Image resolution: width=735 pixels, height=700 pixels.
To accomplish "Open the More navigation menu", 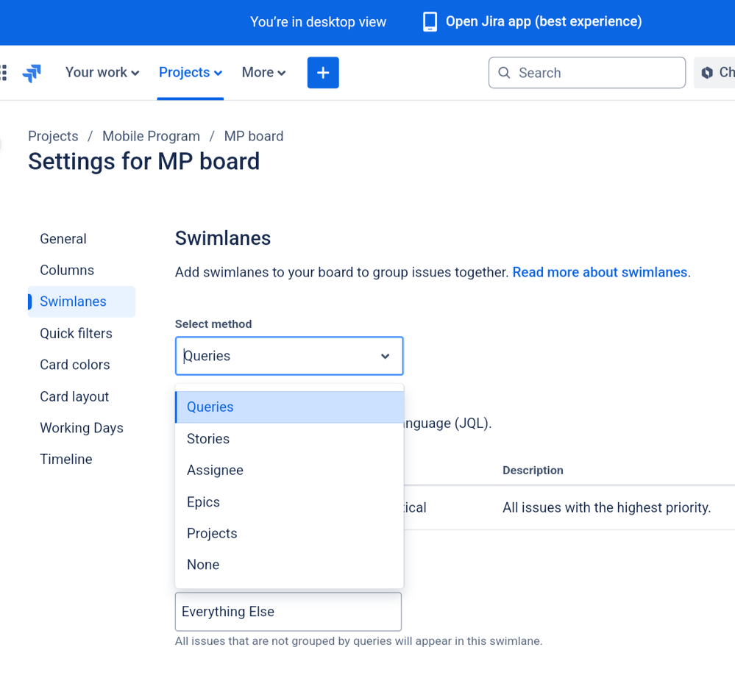I will click(263, 73).
